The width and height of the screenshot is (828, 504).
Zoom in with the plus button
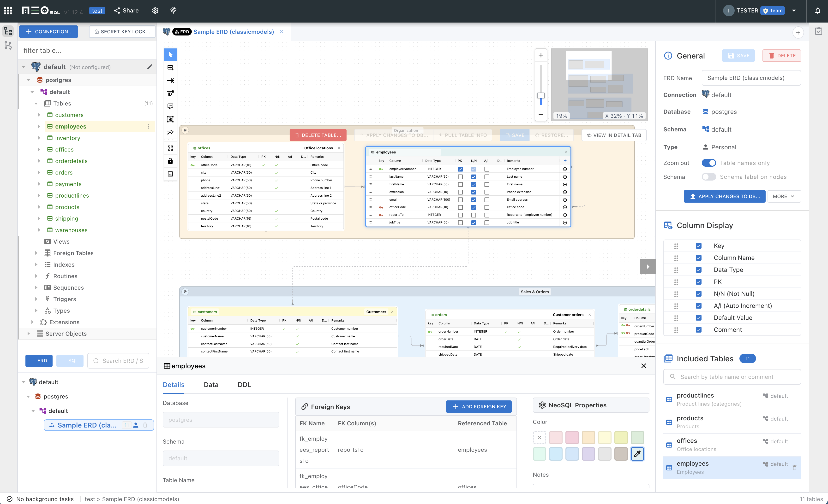point(541,55)
